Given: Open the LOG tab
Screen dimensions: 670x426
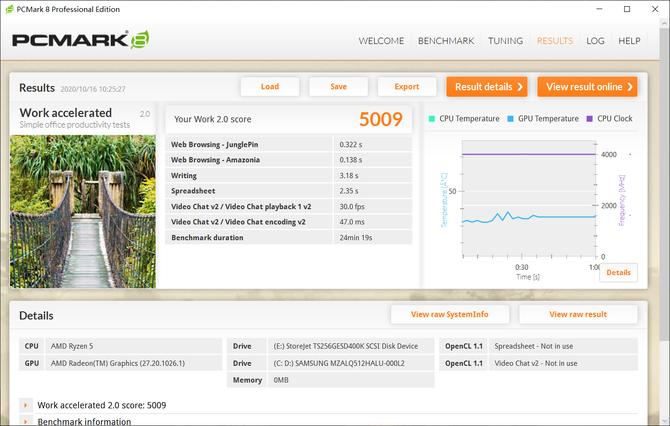Looking at the screenshot, I should [x=595, y=41].
